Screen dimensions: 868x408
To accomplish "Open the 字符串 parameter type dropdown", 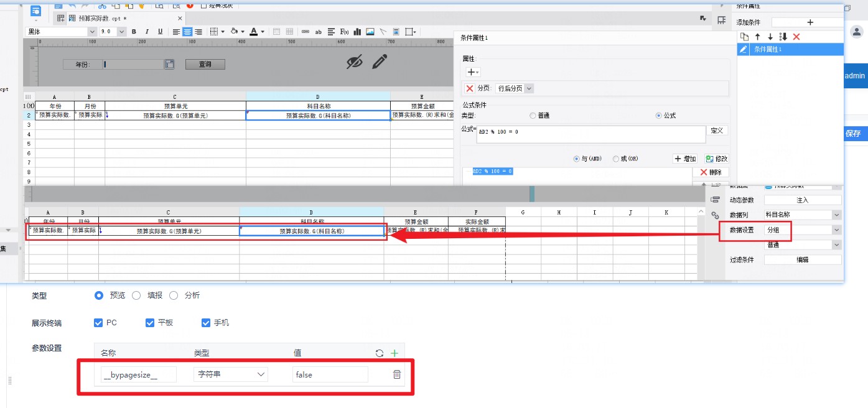I will [x=231, y=374].
